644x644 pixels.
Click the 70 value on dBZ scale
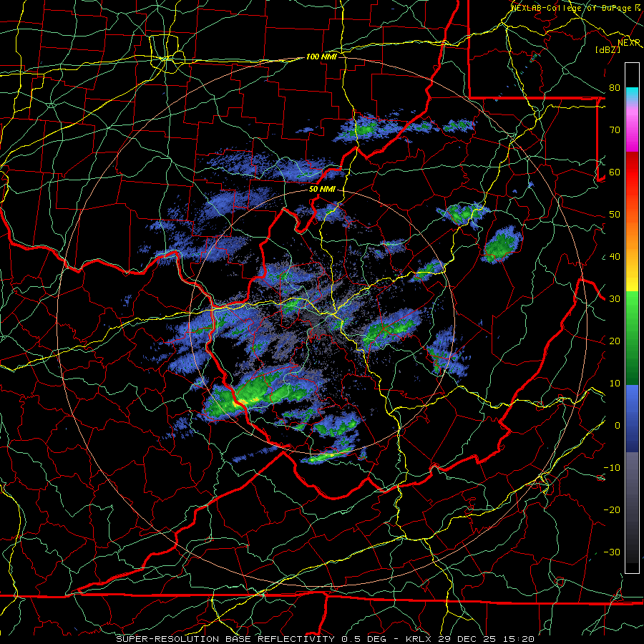pyautogui.click(x=615, y=130)
